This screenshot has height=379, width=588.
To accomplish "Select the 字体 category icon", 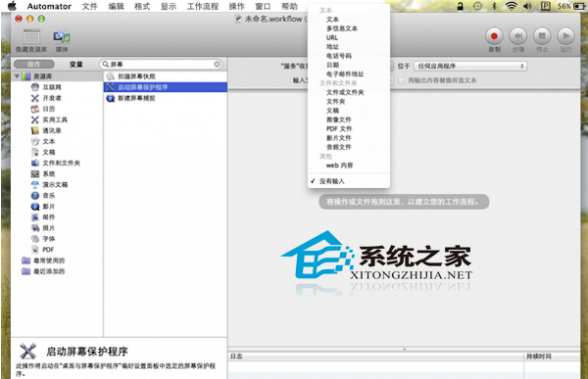I will [35, 239].
